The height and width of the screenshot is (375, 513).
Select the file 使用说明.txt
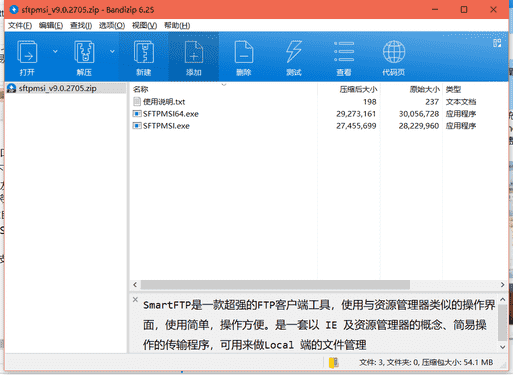(x=164, y=102)
